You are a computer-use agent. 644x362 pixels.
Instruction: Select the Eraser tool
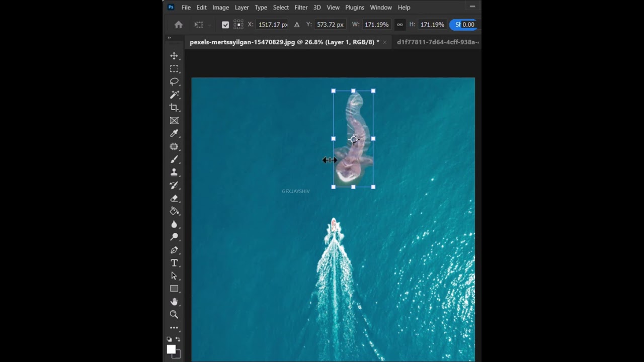coord(174,198)
